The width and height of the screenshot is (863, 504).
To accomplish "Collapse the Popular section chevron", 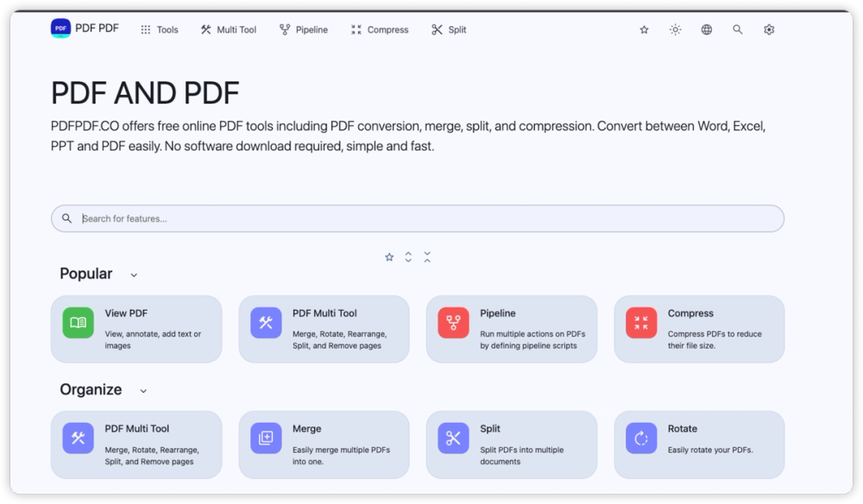I will coord(134,274).
